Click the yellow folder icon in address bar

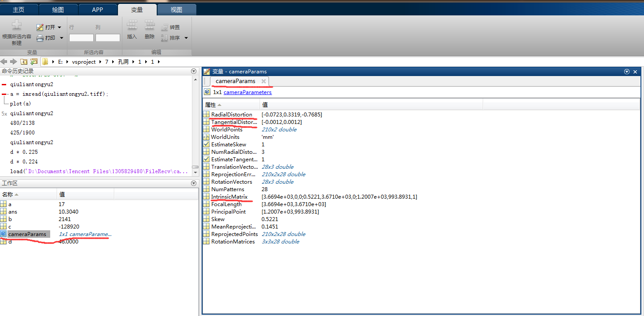(45, 62)
